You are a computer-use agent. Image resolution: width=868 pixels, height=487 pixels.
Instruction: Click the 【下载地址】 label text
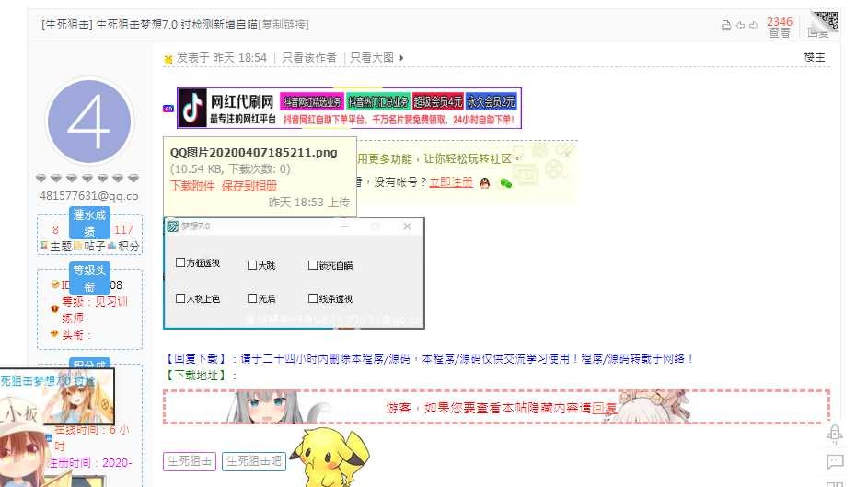pyautogui.click(x=196, y=376)
